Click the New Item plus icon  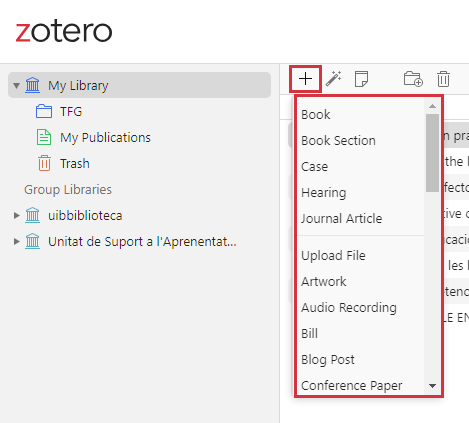coord(305,79)
